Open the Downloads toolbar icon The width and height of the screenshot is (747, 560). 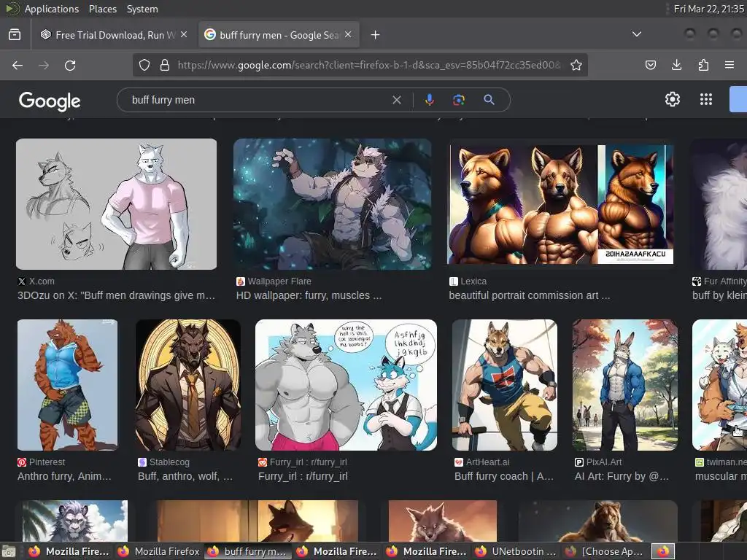coord(676,65)
